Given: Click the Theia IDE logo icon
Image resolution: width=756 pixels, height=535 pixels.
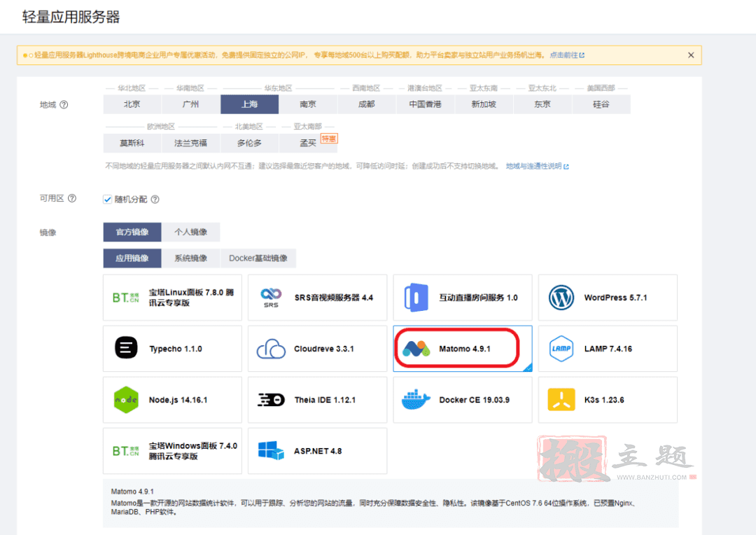Looking at the screenshot, I should 271,400.
